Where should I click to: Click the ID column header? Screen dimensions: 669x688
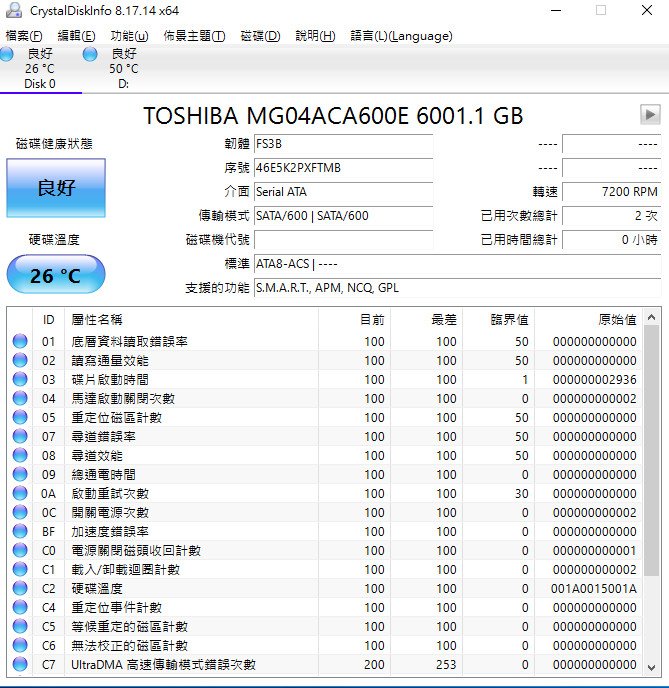pyautogui.click(x=48, y=319)
